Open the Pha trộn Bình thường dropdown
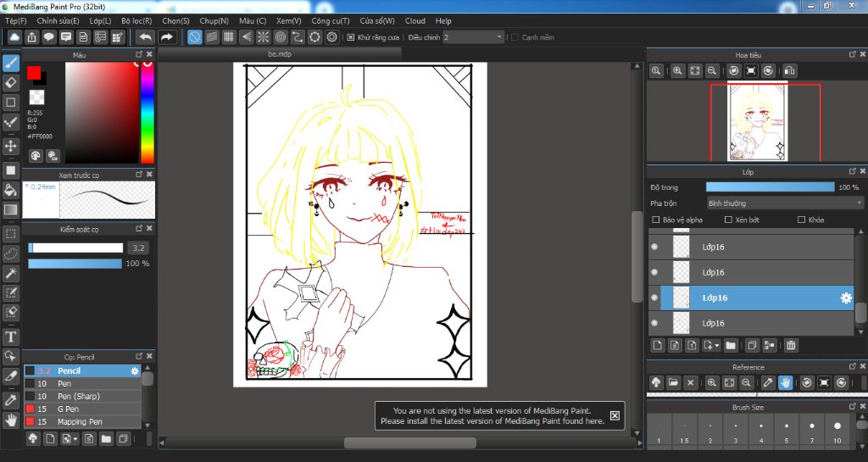The image size is (868, 462). click(785, 203)
